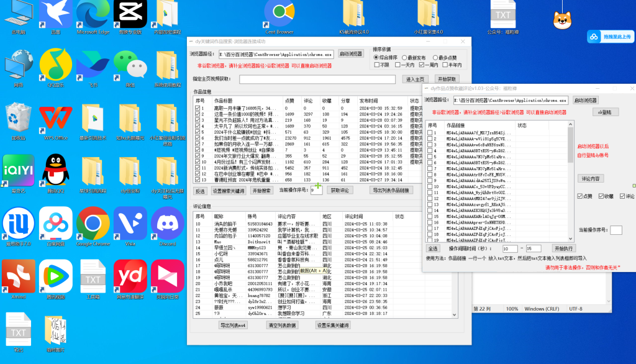Launch iQIYI desktop app icon
The image size is (636, 364).
[x=18, y=170]
